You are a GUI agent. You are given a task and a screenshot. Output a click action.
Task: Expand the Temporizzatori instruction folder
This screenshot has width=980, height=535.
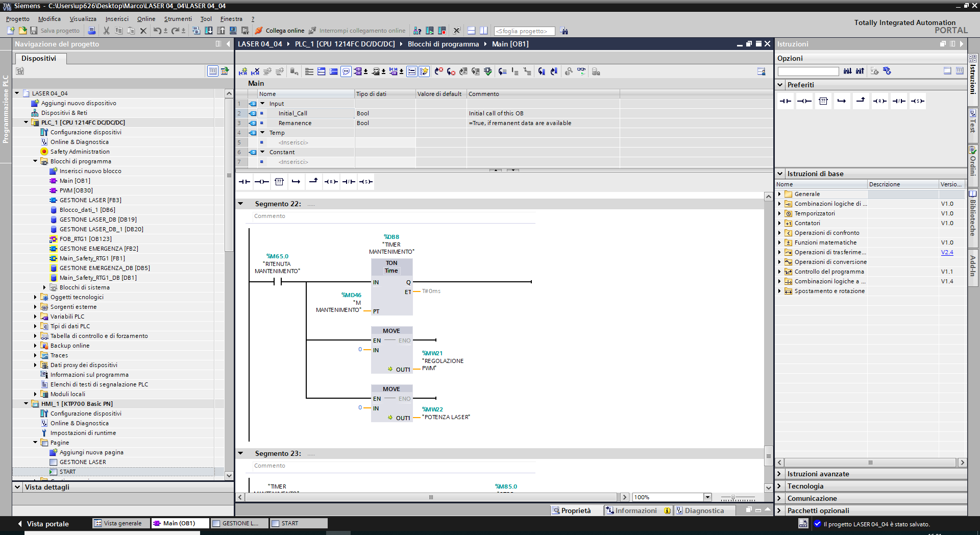click(x=779, y=213)
